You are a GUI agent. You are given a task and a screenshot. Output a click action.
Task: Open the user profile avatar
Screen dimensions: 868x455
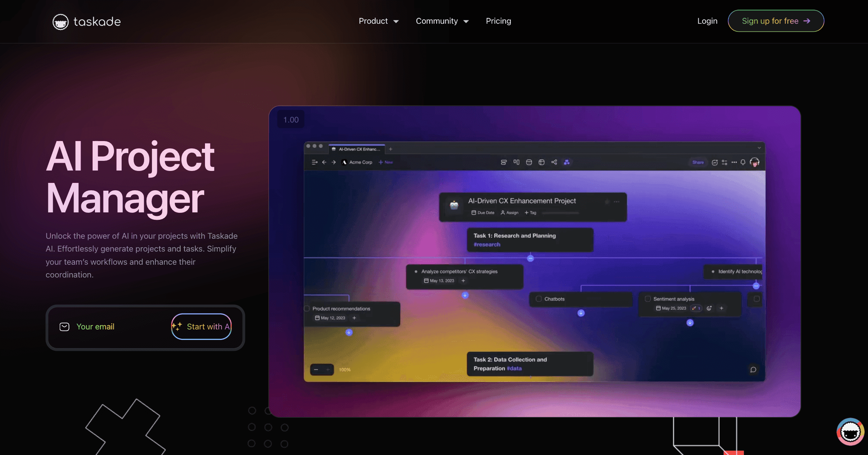(755, 162)
